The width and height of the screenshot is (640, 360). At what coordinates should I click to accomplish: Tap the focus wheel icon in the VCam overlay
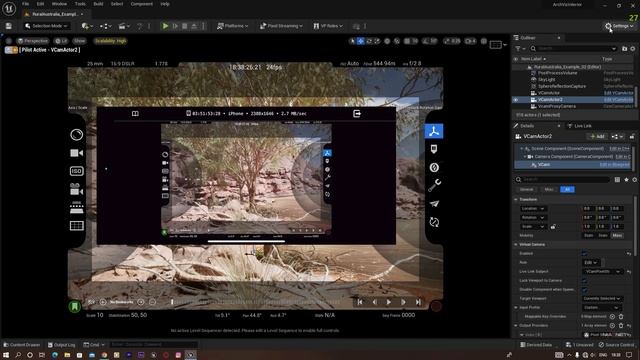pos(76,135)
